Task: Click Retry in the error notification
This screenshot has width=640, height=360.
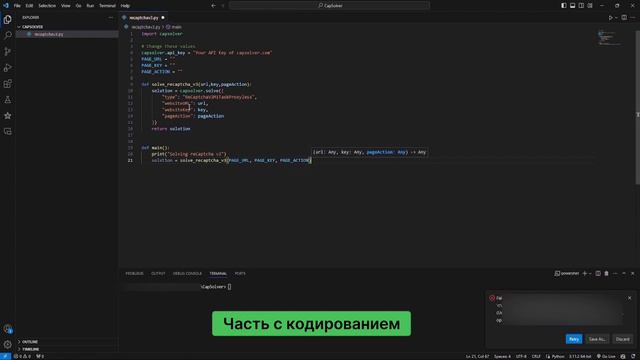Action: click(x=573, y=339)
